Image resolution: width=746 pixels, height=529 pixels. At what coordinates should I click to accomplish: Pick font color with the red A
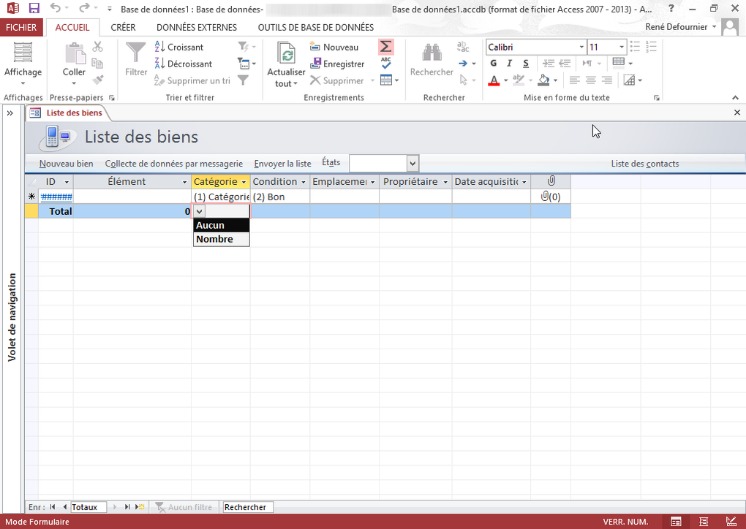(x=494, y=80)
